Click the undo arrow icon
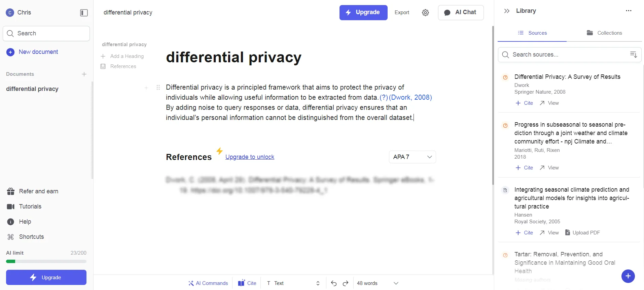 (x=333, y=283)
